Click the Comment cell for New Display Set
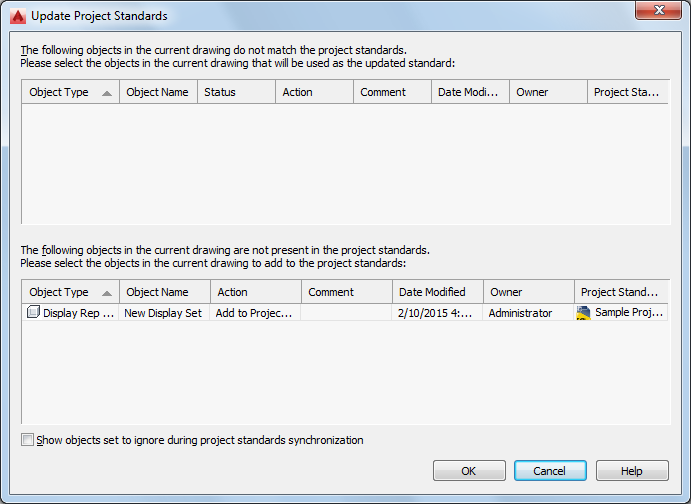 click(x=346, y=313)
